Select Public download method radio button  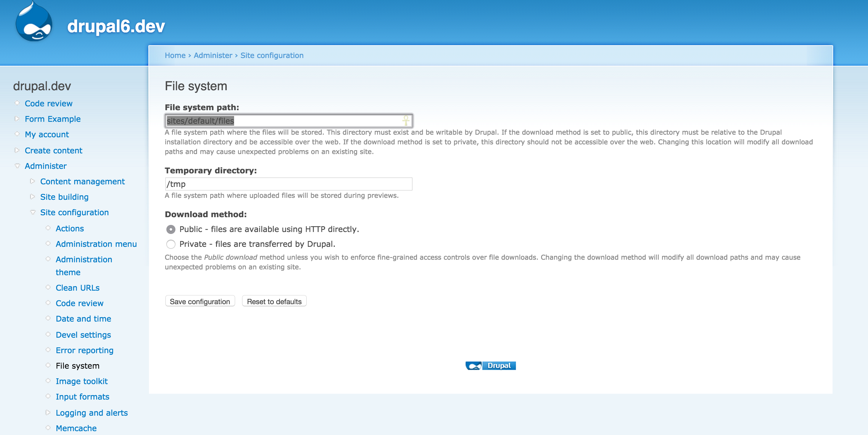(x=170, y=228)
